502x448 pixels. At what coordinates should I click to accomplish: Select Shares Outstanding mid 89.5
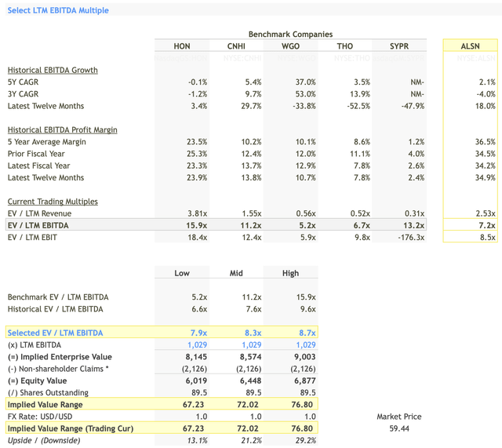tap(253, 392)
